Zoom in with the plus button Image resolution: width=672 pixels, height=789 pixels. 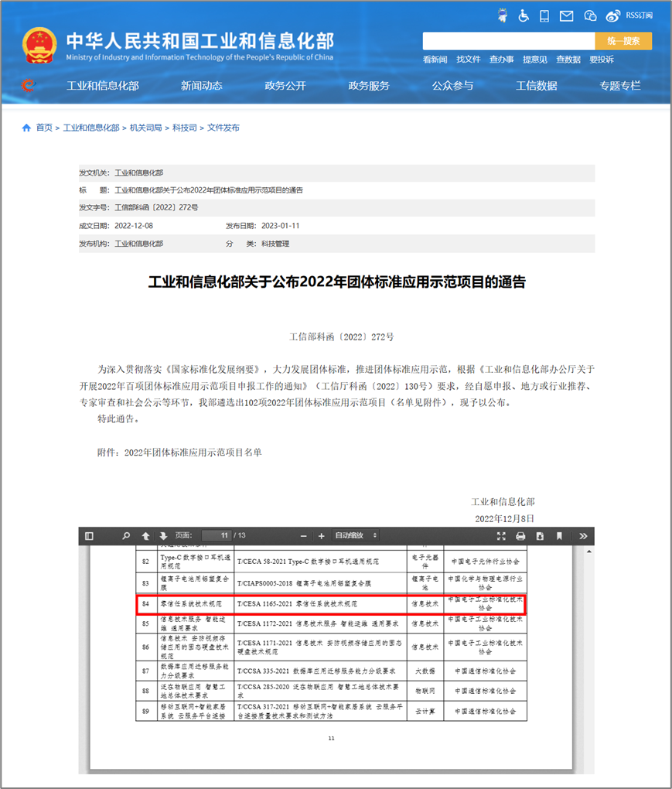(322, 536)
